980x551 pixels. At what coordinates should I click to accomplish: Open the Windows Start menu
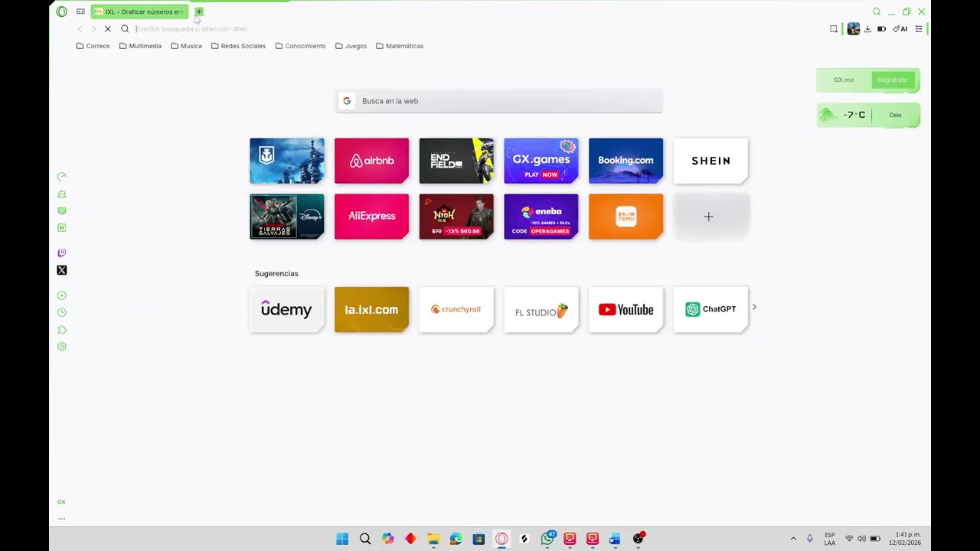tap(342, 539)
